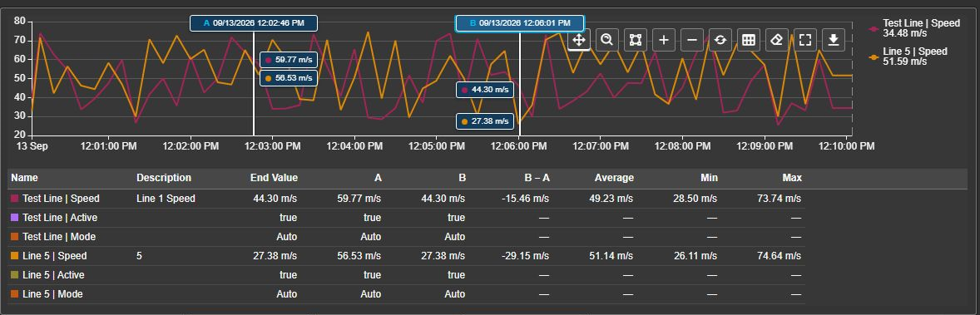
Task: Click the B column header
Action: 463,178
